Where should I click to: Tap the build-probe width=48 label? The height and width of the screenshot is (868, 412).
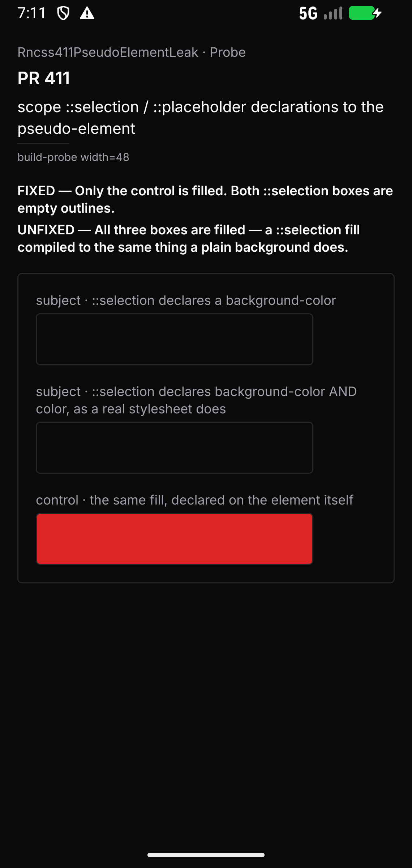click(x=73, y=157)
